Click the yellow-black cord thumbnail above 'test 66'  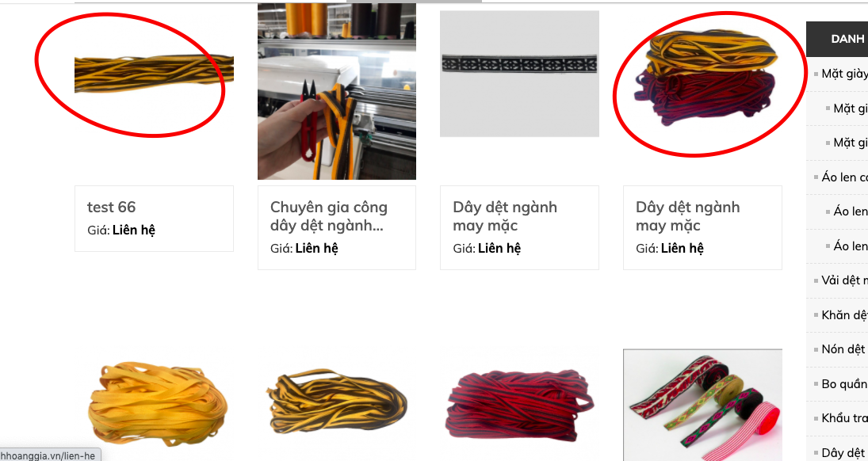coord(154,73)
